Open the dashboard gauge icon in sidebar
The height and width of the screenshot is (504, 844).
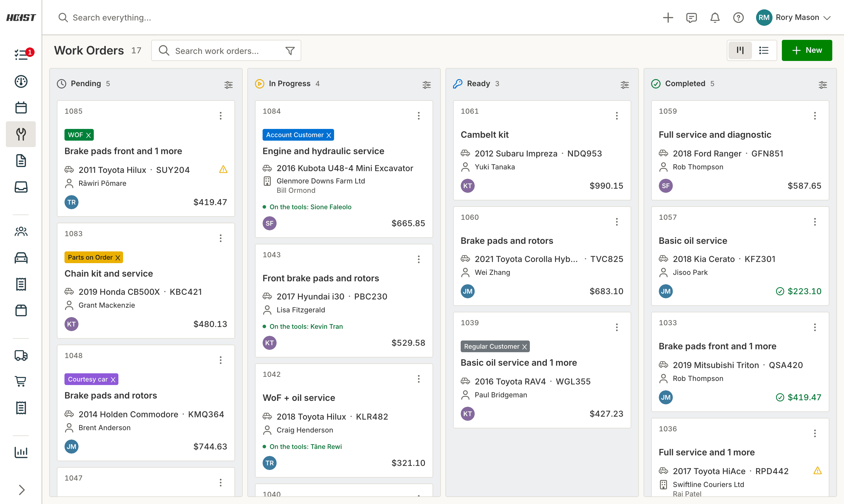[21, 81]
